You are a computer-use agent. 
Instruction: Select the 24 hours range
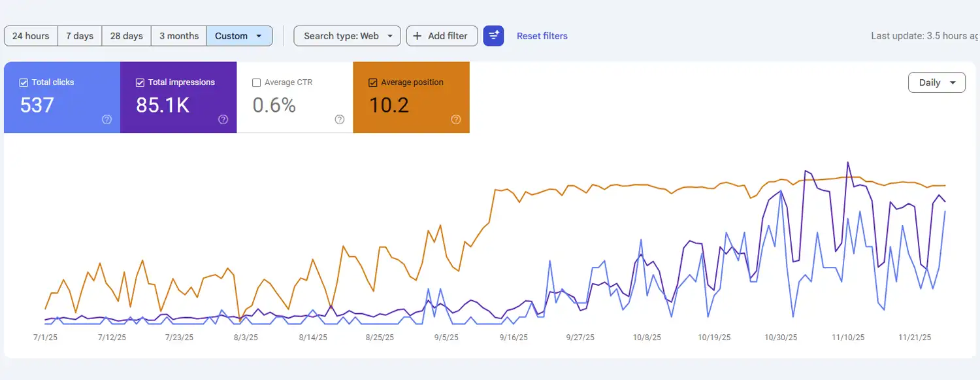(30, 36)
